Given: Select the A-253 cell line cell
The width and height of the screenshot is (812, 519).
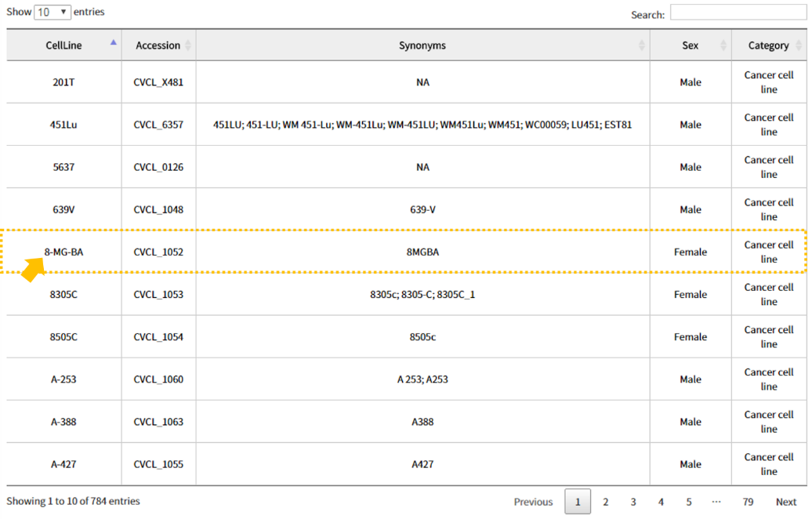Looking at the screenshot, I should coord(63,379).
